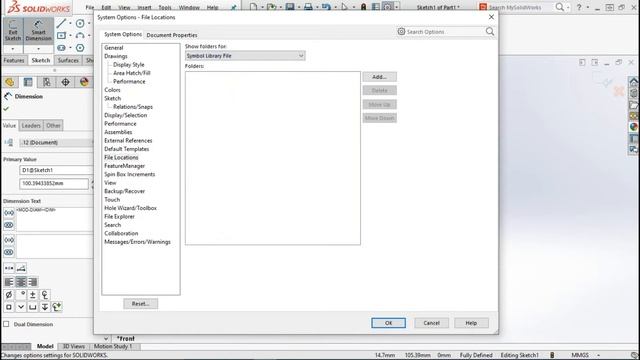Open the Show folders for dropdown

pyautogui.click(x=245, y=56)
